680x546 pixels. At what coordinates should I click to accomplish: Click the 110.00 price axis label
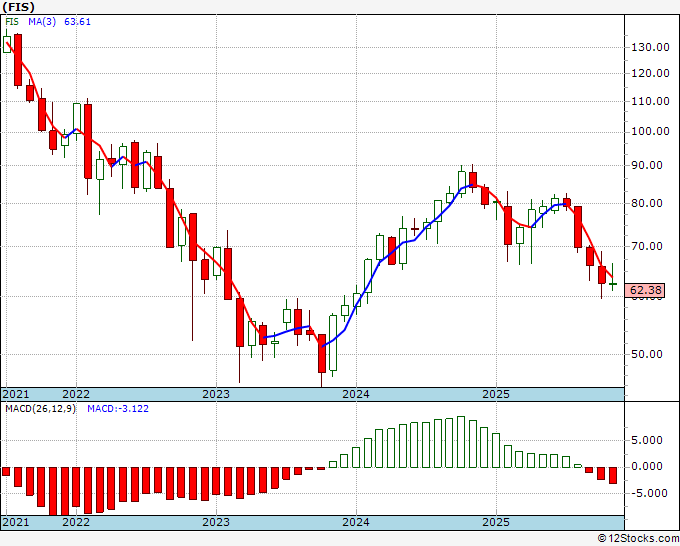tap(650, 101)
